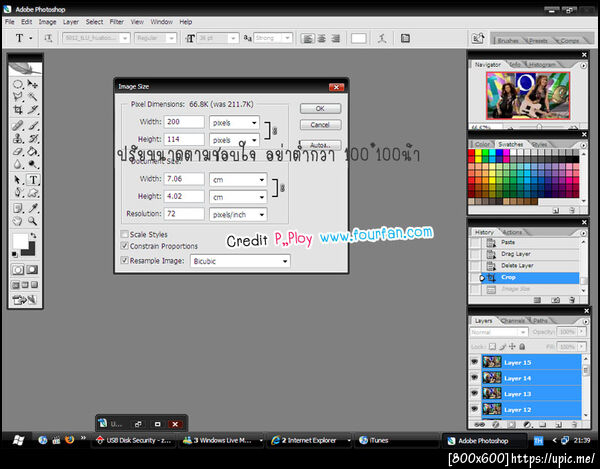600x469 pixels.
Task: Click OK in Image Size dialog
Action: click(320, 109)
